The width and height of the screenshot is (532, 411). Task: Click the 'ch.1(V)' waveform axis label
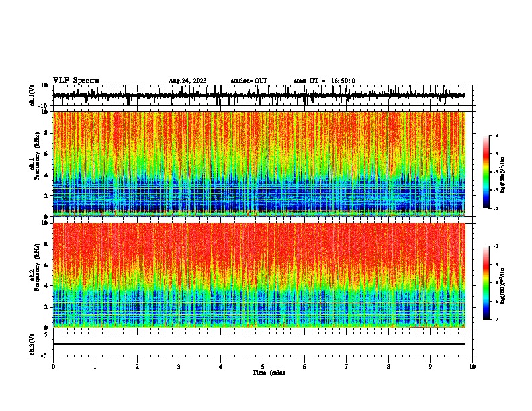coord(32,95)
